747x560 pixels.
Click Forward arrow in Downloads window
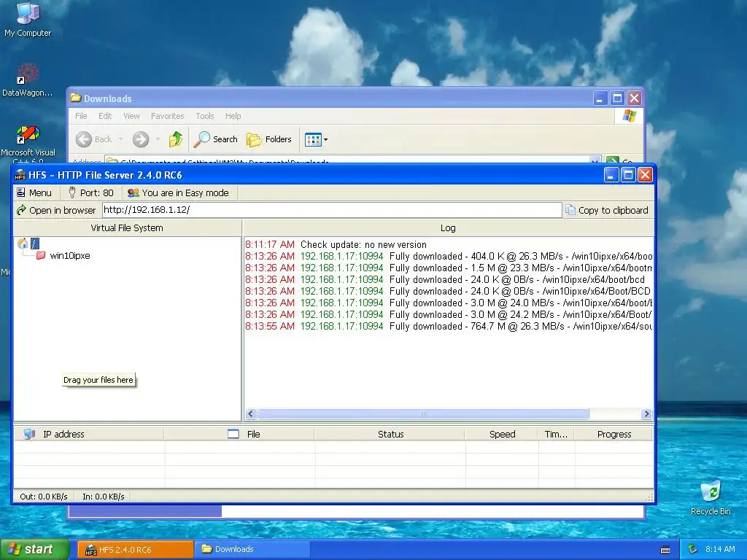[141, 139]
